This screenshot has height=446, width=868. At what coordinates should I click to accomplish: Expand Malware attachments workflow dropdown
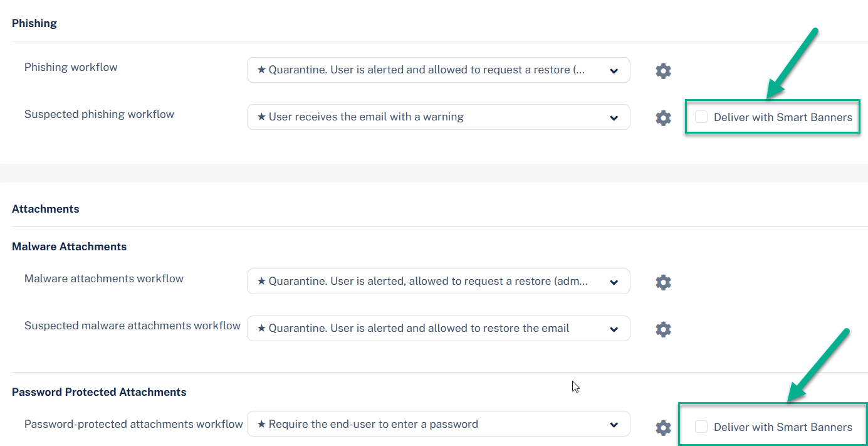[x=438, y=282]
